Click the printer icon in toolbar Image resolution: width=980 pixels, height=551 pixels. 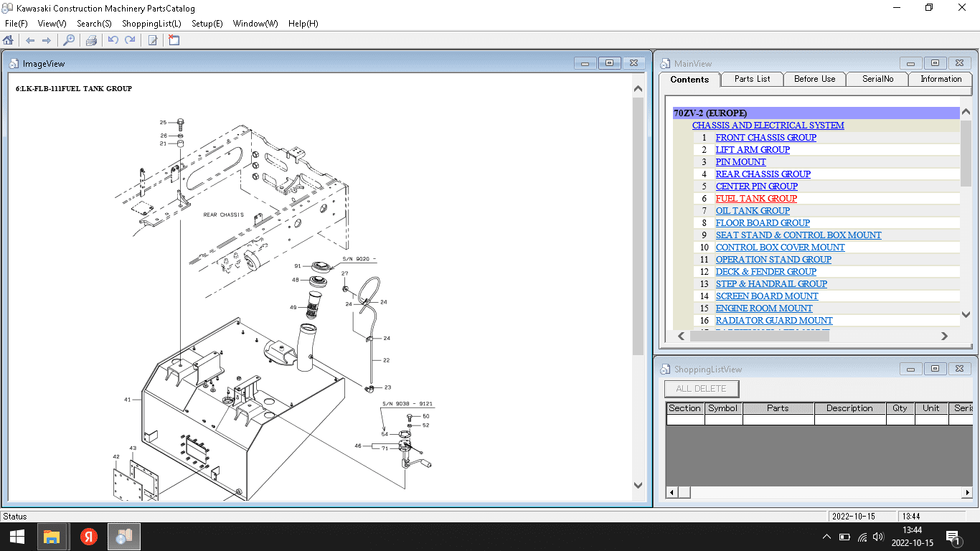click(91, 40)
